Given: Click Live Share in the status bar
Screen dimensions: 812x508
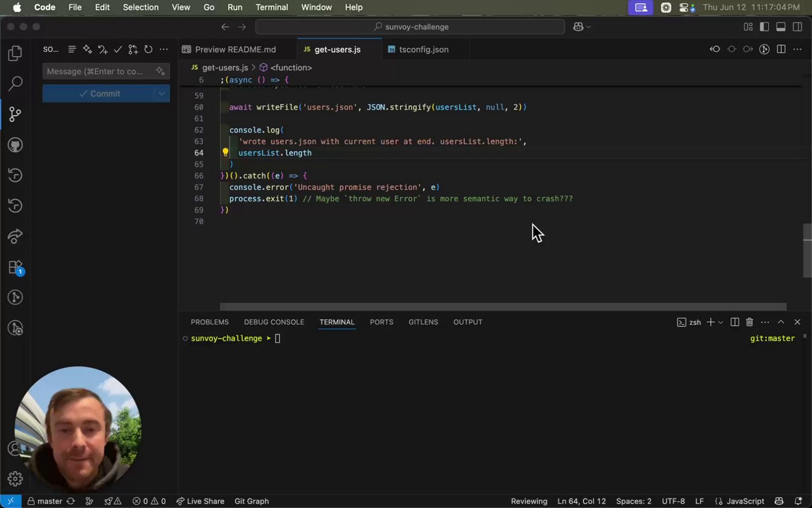Looking at the screenshot, I should pyautogui.click(x=200, y=501).
